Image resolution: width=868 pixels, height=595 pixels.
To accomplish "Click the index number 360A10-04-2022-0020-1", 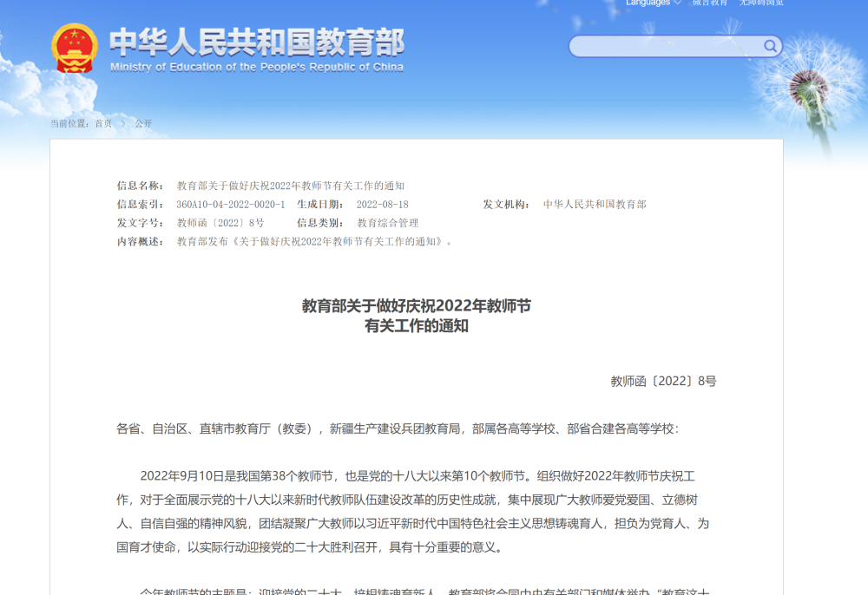I will 230,205.
